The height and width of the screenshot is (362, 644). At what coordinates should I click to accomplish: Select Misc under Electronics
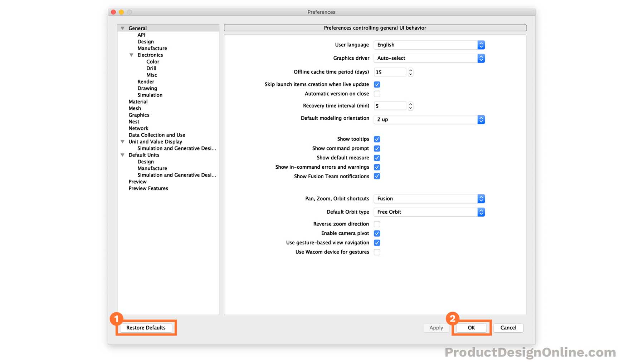[152, 75]
